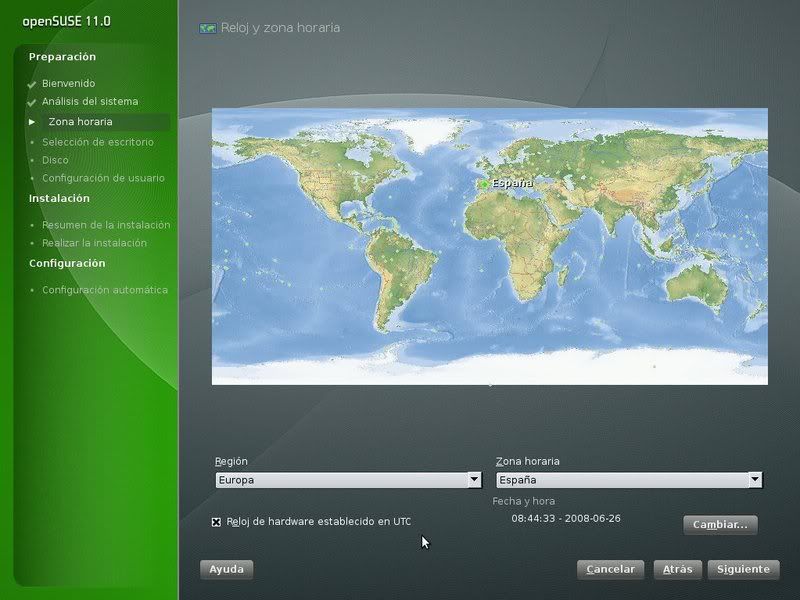
Task: Click the arrow marker beside Zona horaria step
Action: coord(32,122)
